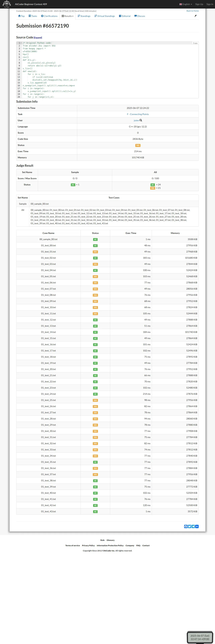Image resolution: width=215 pixels, height=644 pixels.
Task: Open the Glossary footer link
Action: (x=111, y=540)
